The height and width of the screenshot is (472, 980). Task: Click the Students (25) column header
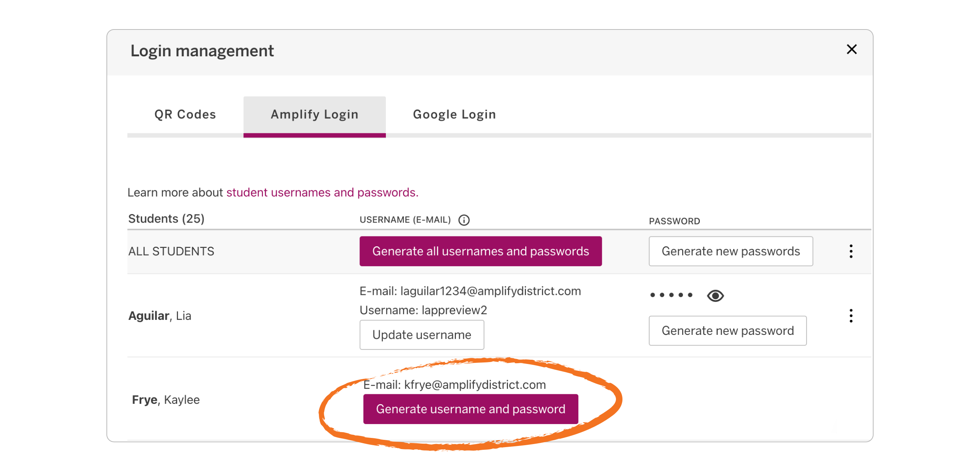click(x=166, y=218)
